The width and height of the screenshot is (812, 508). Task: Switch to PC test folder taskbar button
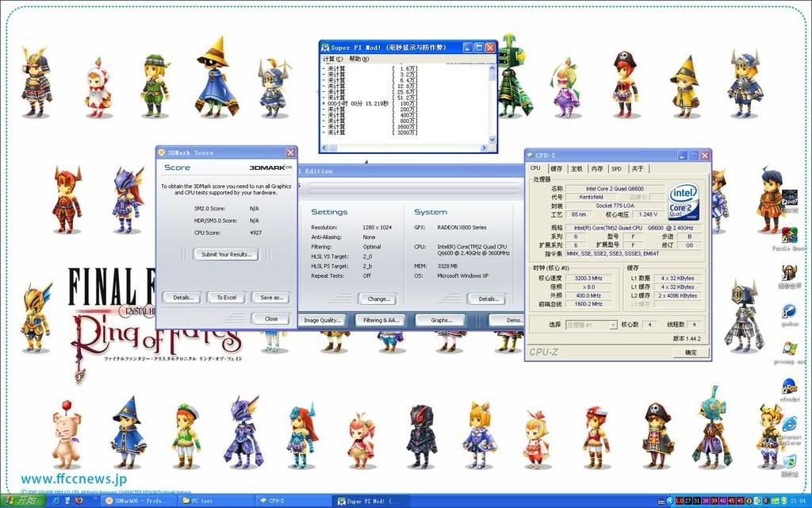click(x=215, y=501)
